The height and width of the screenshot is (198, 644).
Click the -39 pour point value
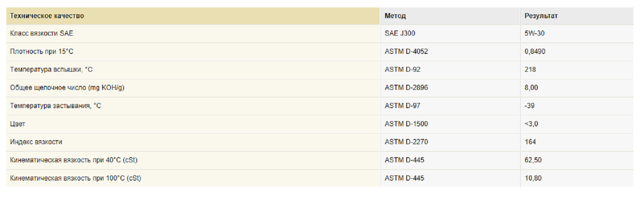tap(529, 106)
